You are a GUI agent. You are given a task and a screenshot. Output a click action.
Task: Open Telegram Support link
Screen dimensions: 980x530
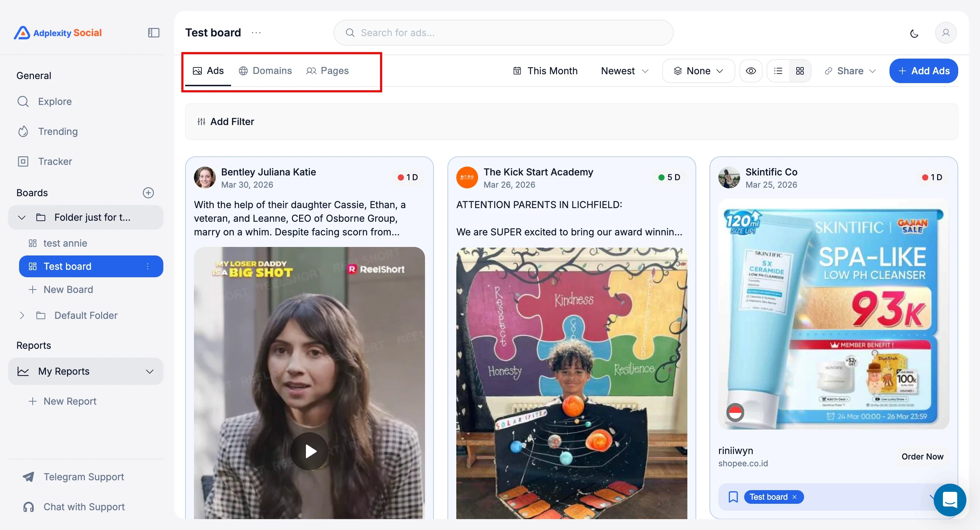click(83, 477)
